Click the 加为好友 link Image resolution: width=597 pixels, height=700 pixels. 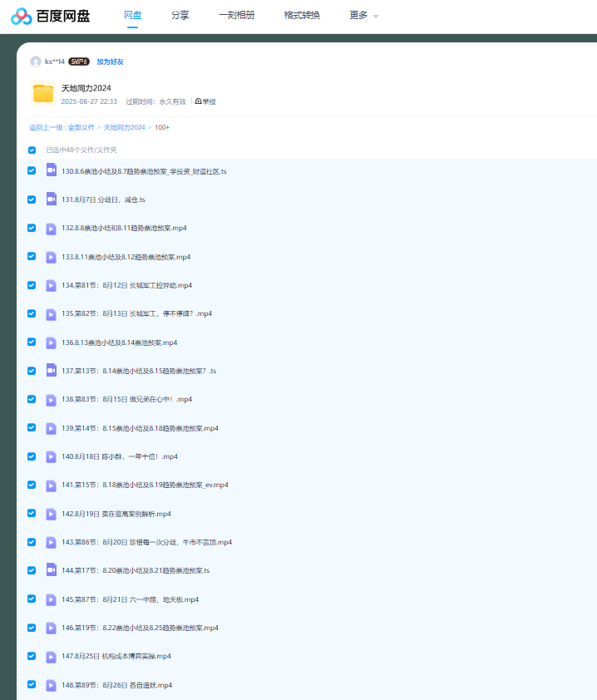(x=110, y=62)
